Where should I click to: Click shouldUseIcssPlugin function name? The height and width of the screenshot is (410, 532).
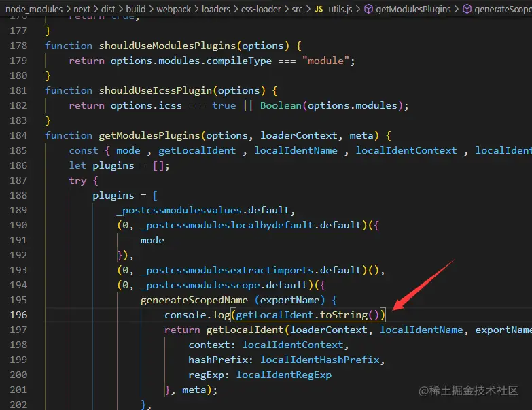pyautogui.click(x=156, y=90)
